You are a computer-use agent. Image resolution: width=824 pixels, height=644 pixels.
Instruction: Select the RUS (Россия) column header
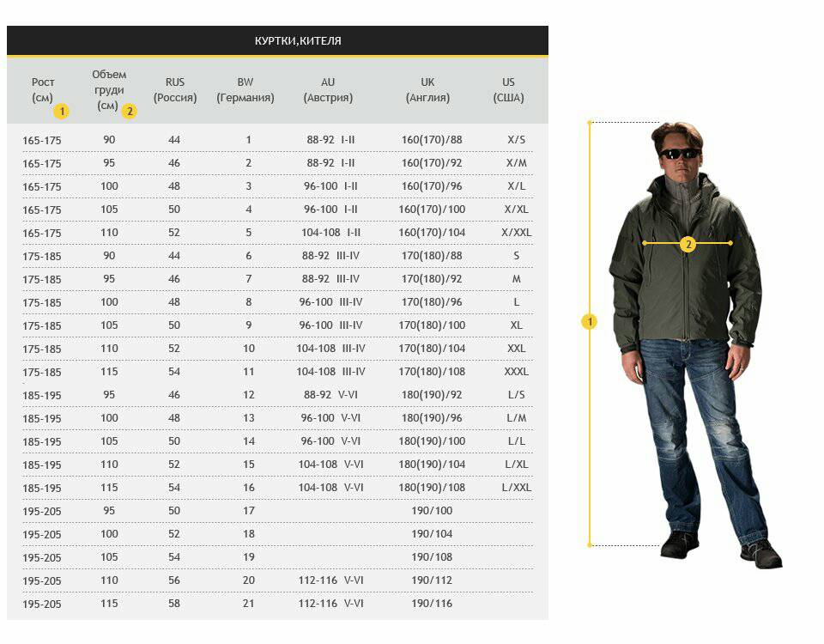[x=175, y=90]
